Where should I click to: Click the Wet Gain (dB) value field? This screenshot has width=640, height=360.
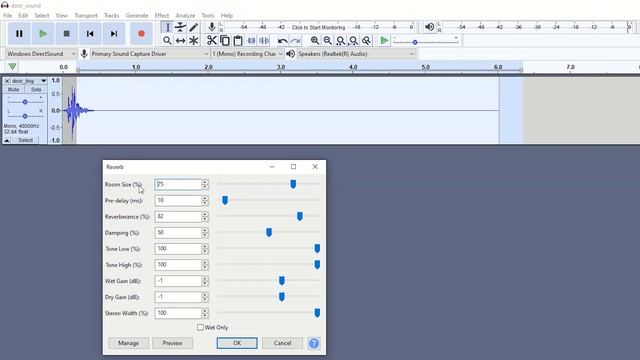178,281
